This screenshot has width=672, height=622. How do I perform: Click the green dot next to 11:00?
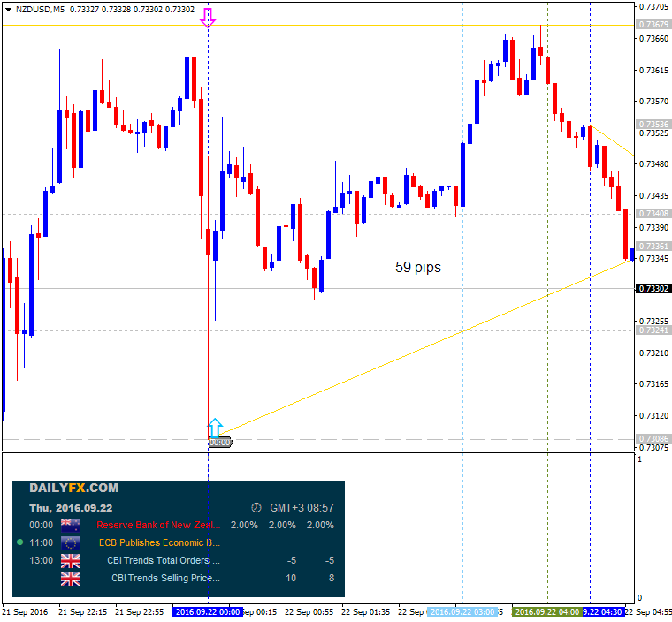(19, 542)
